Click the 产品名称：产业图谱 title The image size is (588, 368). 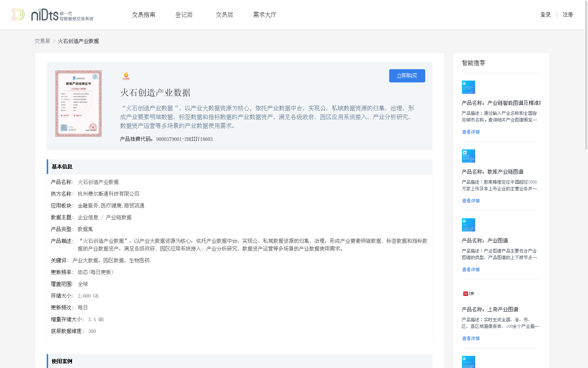click(x=485, y=241)
